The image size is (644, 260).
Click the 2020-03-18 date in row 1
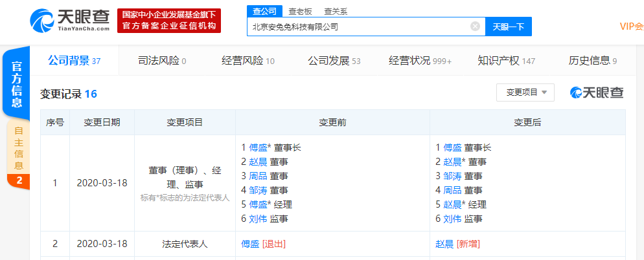(x=102, y=183)
